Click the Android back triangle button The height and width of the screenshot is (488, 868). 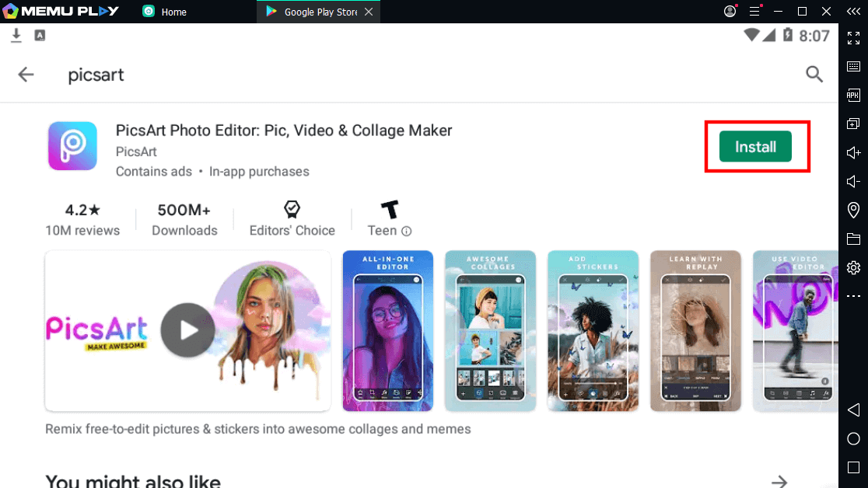pyautogui.click(x=853, y=410)
